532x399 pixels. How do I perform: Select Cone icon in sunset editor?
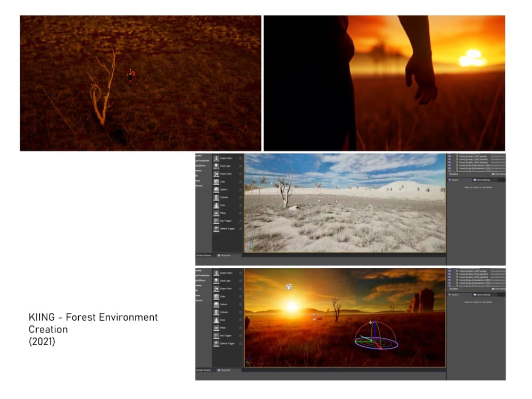tap(216, 320)
